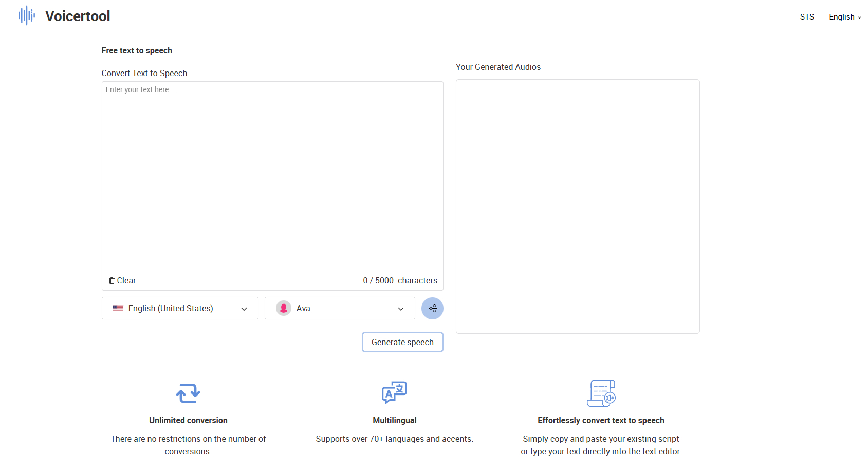Click inside the Your Generated Audios panel
868x467 pixels.
pos(578,206)
